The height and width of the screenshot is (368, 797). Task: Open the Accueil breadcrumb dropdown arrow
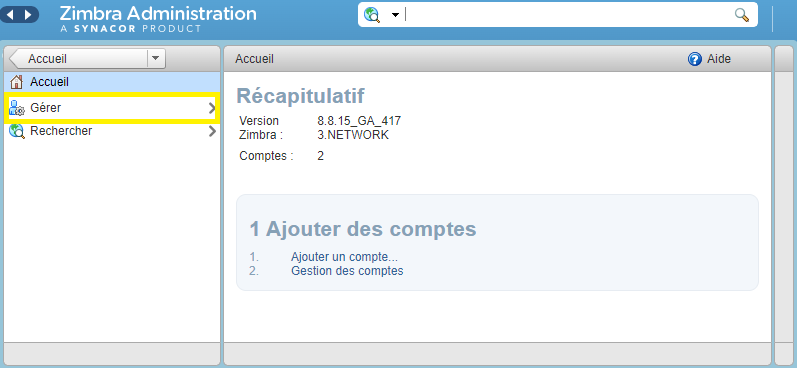156,59
